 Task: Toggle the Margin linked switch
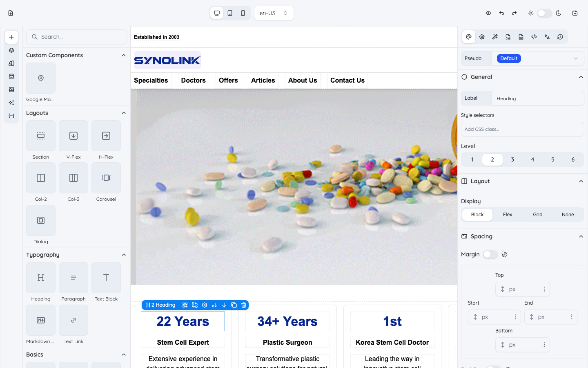coord(490,254)
